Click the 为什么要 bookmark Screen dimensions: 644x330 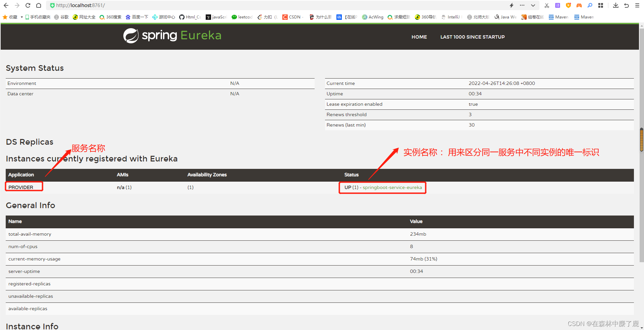pos(320,17)
